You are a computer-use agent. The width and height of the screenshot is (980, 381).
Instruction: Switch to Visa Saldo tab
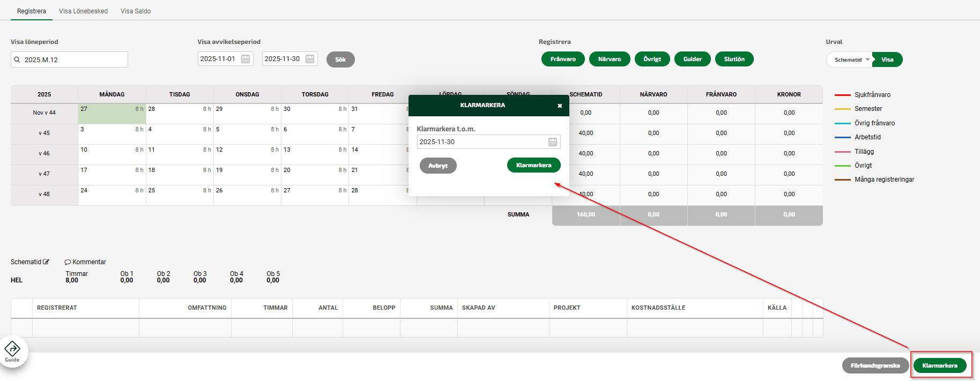click(136, 11)
